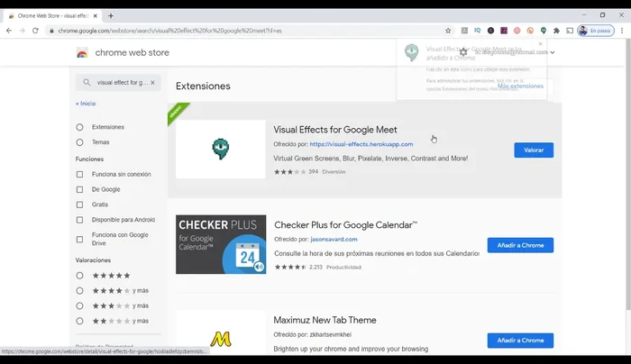Bookmark this page with the star icon
631x364 pixels.
click(x=448, y=31)
